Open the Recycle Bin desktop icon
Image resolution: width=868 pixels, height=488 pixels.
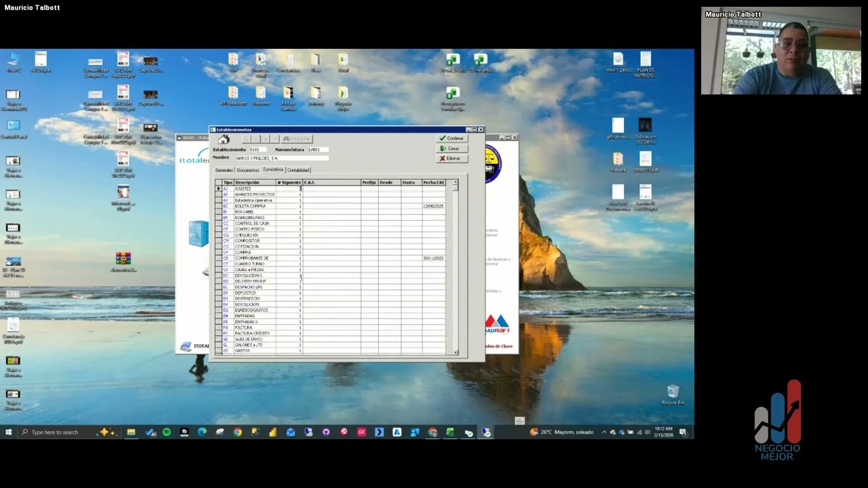(673, 395)
